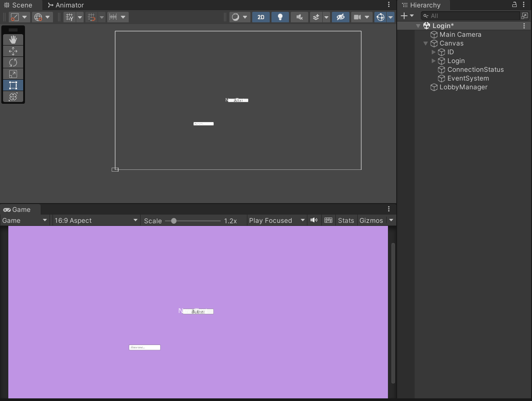Click the tool handle pivot position icon
The width and height of the screenshot is (532, 401).
coord(15,17)
